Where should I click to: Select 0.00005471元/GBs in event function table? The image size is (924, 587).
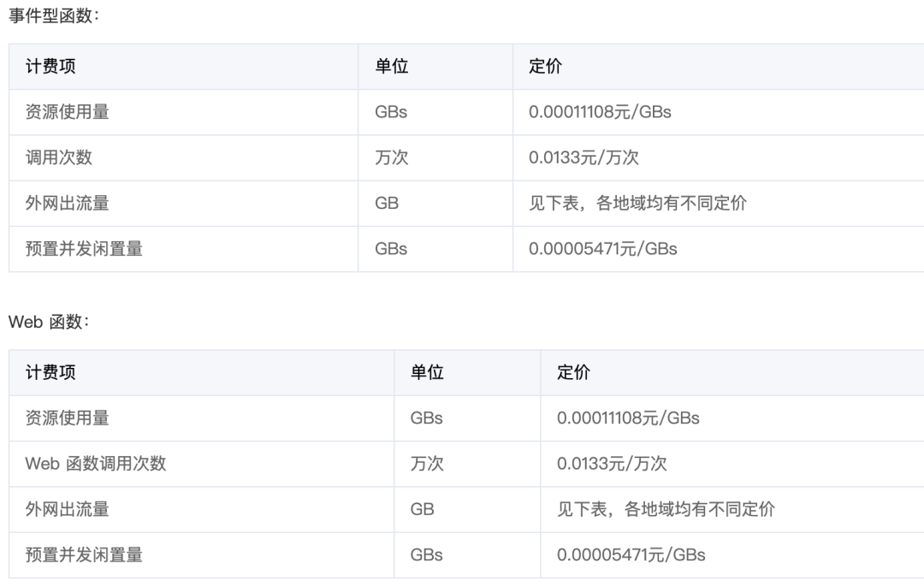point(603,249)
